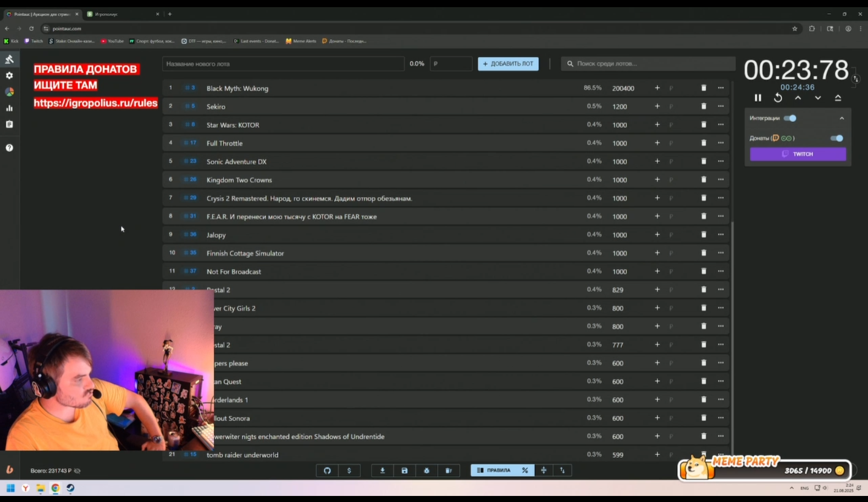The height and width of the screenshot is (502, 868).
Task: Delete the Black Myth: Wukong lot
Action: click(x=704, y=88)
